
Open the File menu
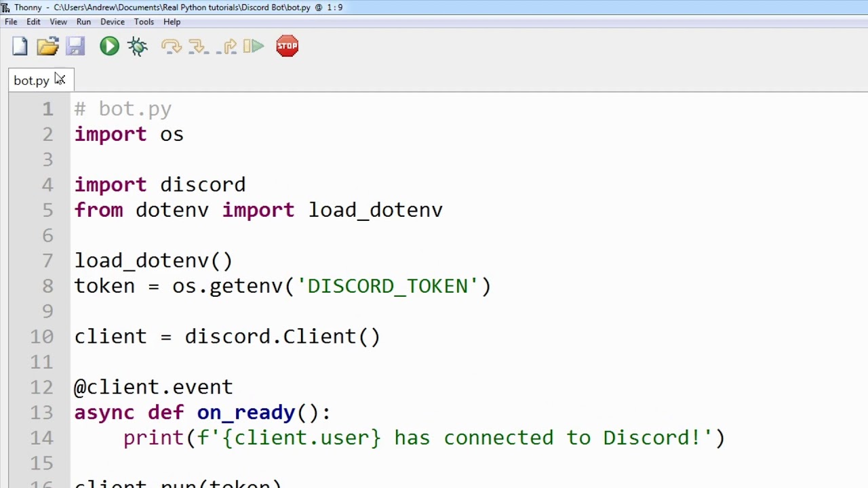point(11,22)
